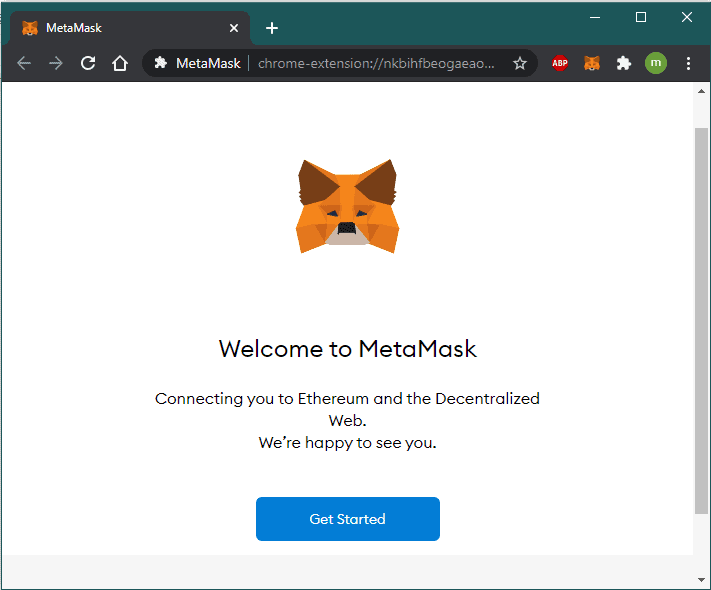Click the vertical scrollbar thumb
The width and height of the screenshot is (711, 590).
(x=701, y=321)
